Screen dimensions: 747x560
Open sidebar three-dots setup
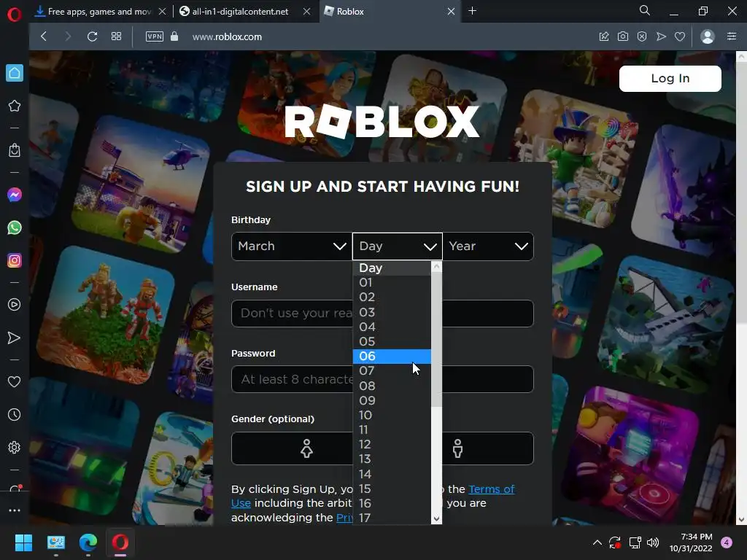click(x=15, y=510)
